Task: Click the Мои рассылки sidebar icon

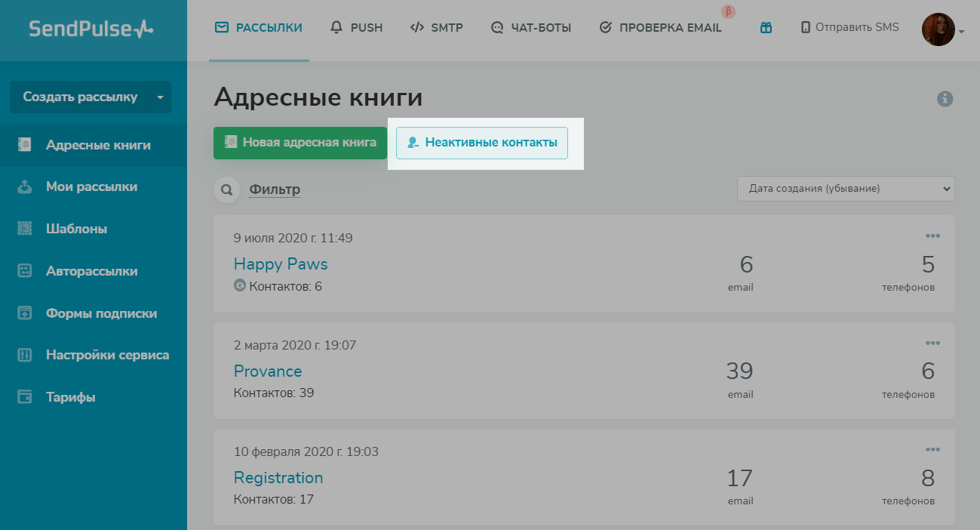Action: coord(25,186)
